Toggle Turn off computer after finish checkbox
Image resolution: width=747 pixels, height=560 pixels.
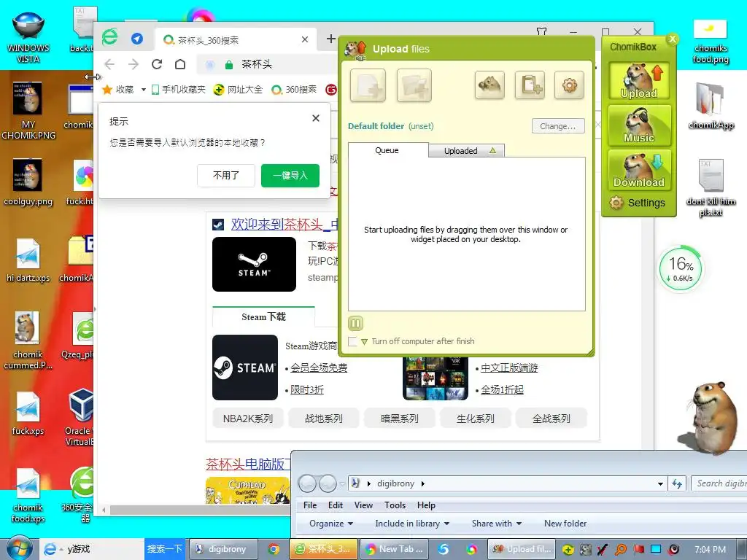click(x=353, y=341)
